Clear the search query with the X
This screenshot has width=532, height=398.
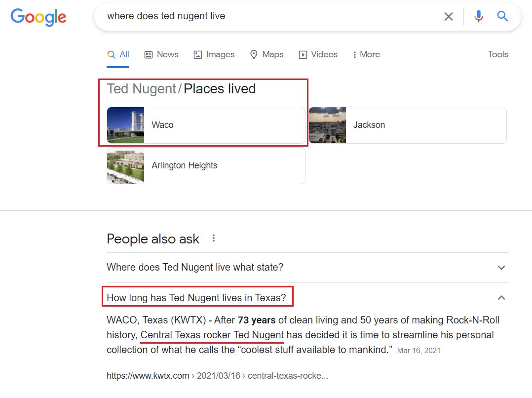coord(448,16)
